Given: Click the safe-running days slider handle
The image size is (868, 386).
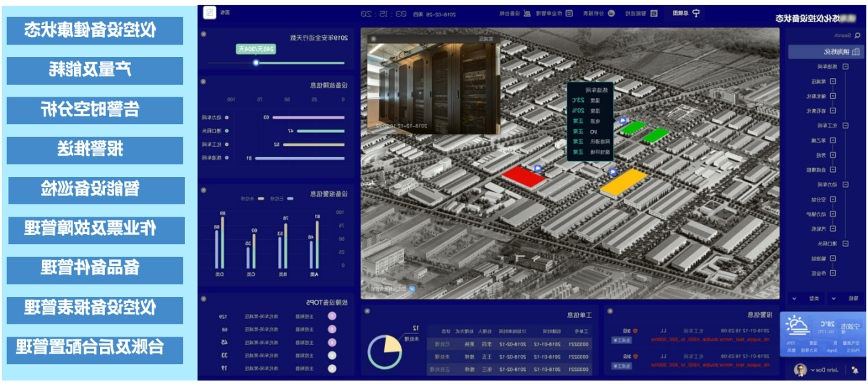Looking at the screenshot, I should tap(256, 62).
